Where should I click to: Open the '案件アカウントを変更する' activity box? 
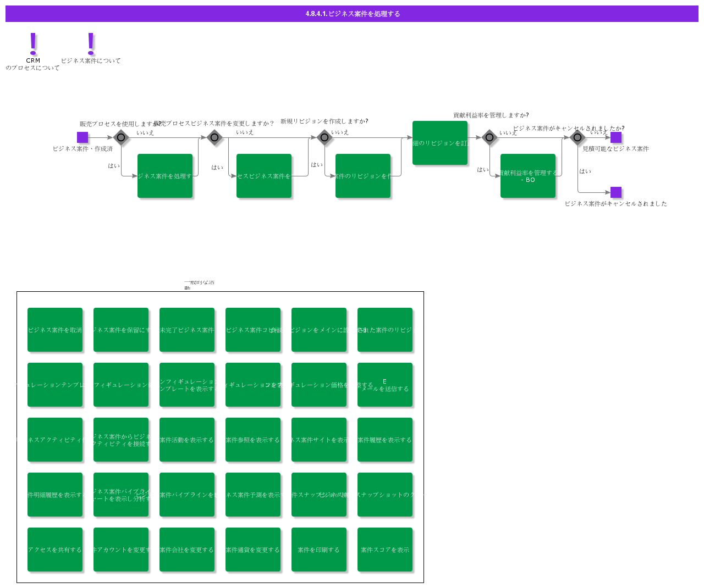point(121,550)
